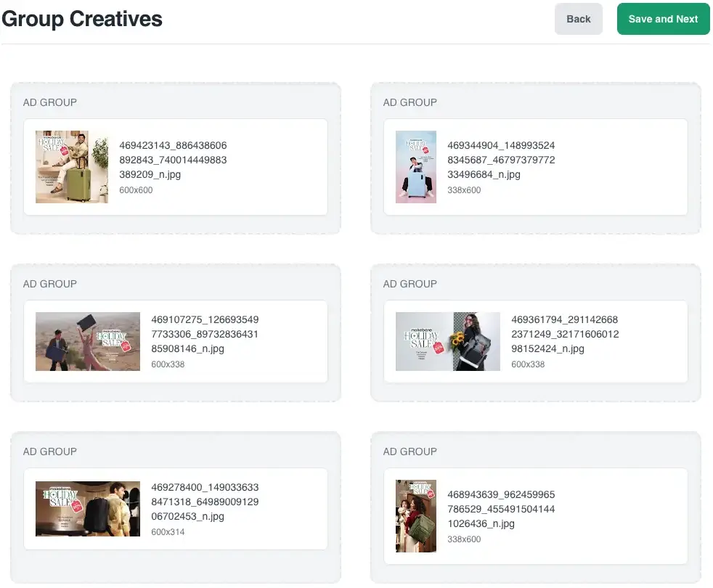Screen dimensions: 713x588
Task: Click AD GROUP label above green suitcase creative
Action: (49, 102)
